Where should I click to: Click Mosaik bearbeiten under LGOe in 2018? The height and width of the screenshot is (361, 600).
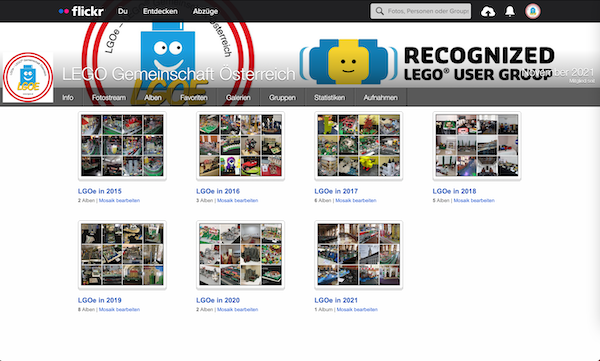[x=474, y=201]
